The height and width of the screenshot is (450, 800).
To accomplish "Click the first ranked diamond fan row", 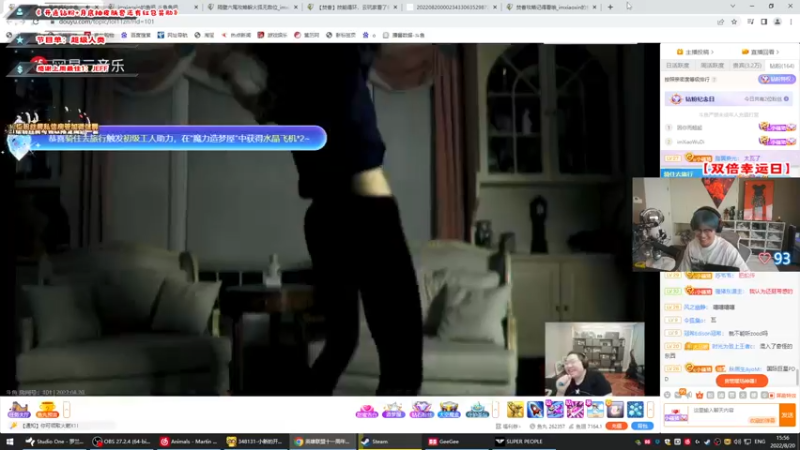I will [730, 128].
